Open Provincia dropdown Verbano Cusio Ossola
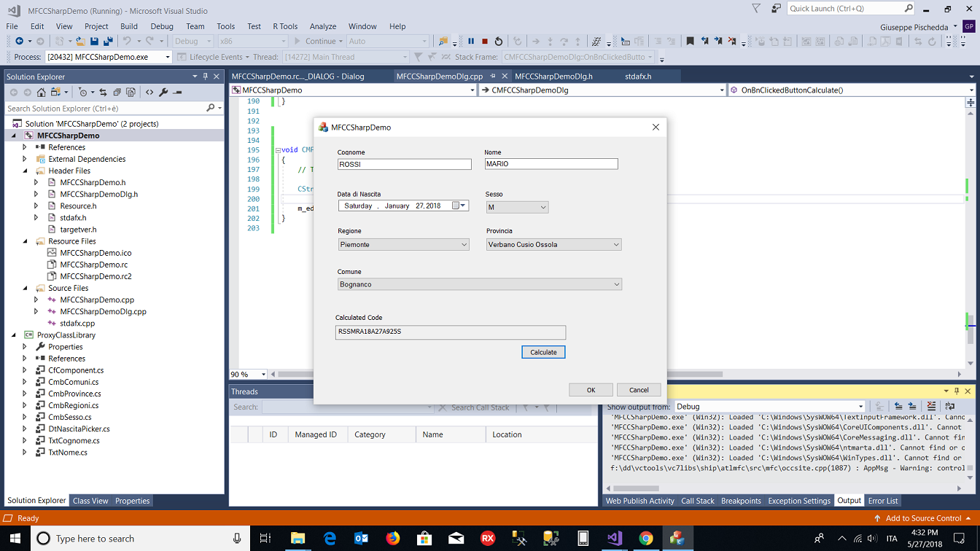This screenshot has height=551, width=980. (554, 245)
